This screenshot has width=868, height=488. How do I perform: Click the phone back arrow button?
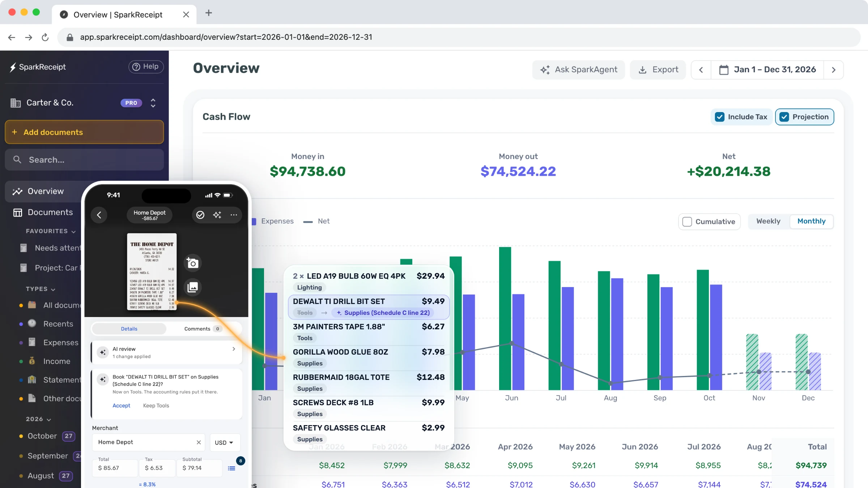point(99,215)
